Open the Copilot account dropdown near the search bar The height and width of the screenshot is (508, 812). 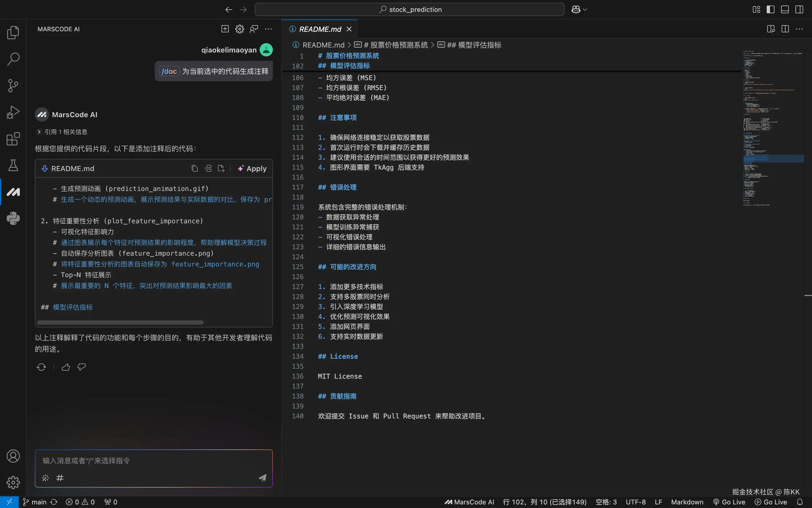[x=578, y=9]
